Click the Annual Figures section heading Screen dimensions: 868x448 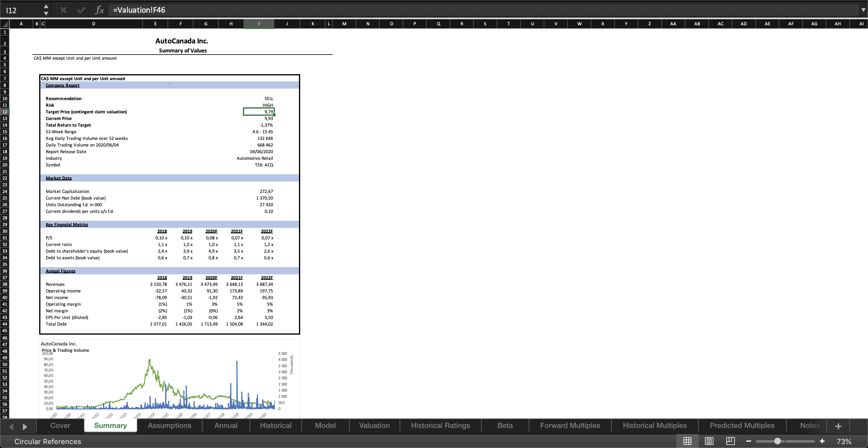click(x=61, y=271)
